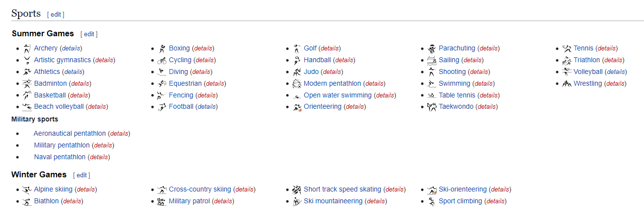Click the Taekwondo pictogram icon
The width and height of the screenshot is (644, 217).
pos(431,107)
